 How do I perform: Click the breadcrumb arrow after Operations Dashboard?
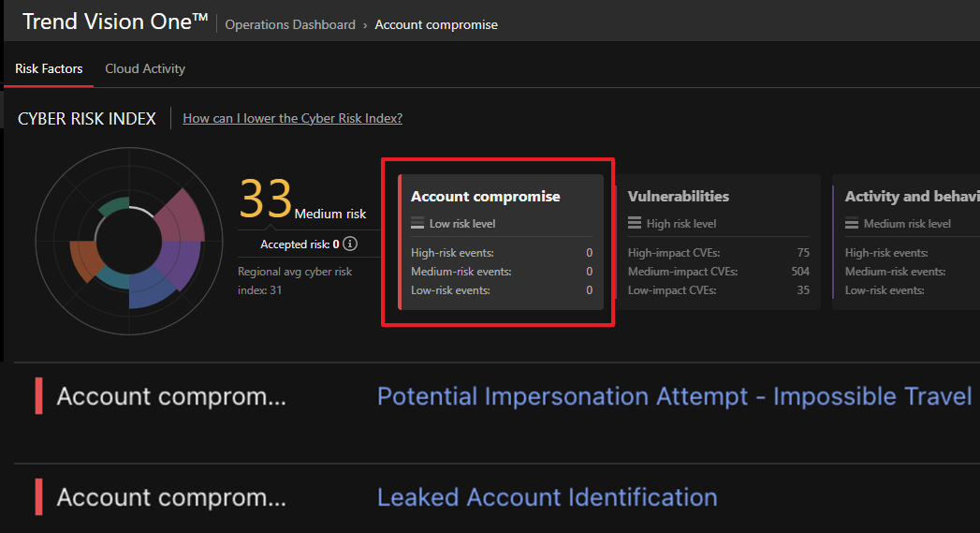click(365, 25)
